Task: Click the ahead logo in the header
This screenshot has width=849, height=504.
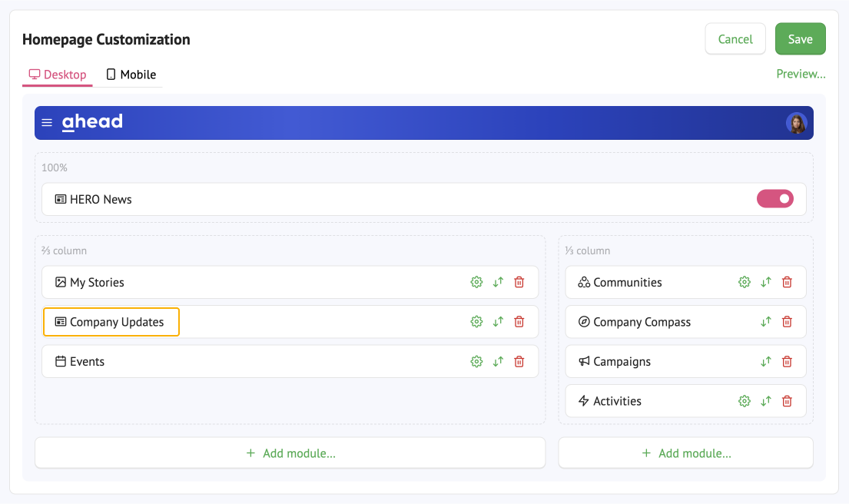Action: coord(92,121)
